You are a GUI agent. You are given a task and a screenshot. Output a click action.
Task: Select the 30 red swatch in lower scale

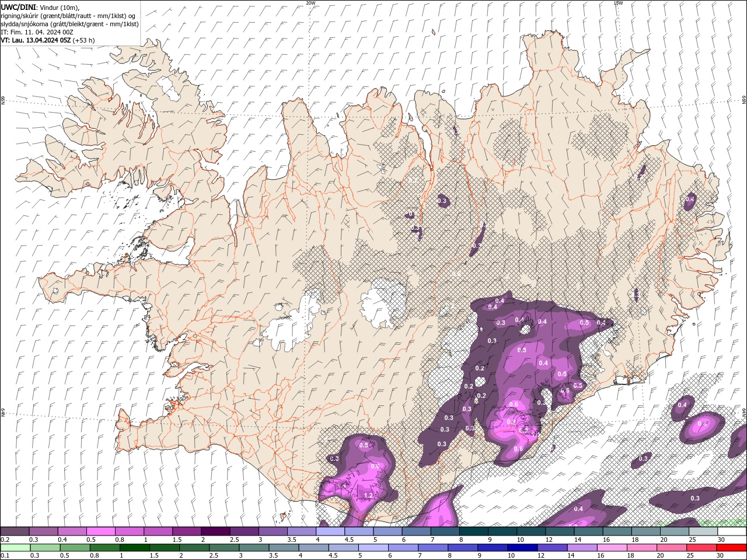tap(732, 548)
